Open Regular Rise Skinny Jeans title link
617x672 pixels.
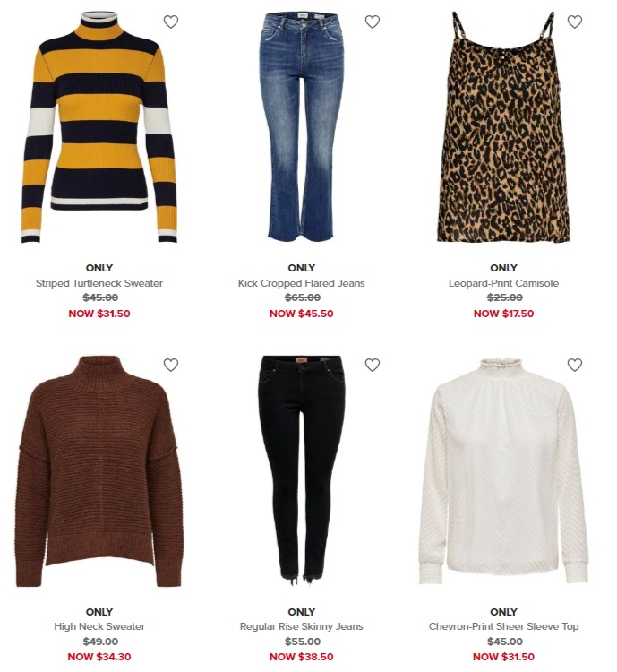coord(301,626)
